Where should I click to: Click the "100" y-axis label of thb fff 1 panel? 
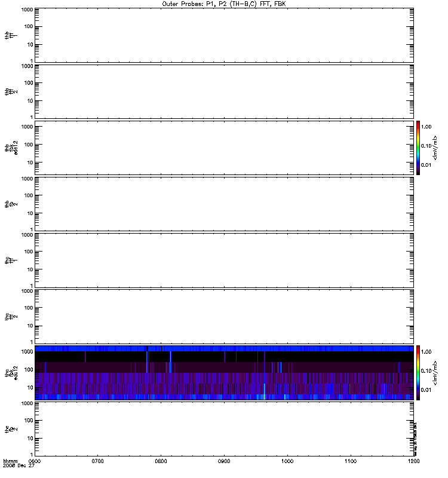(x=29, y=26)
